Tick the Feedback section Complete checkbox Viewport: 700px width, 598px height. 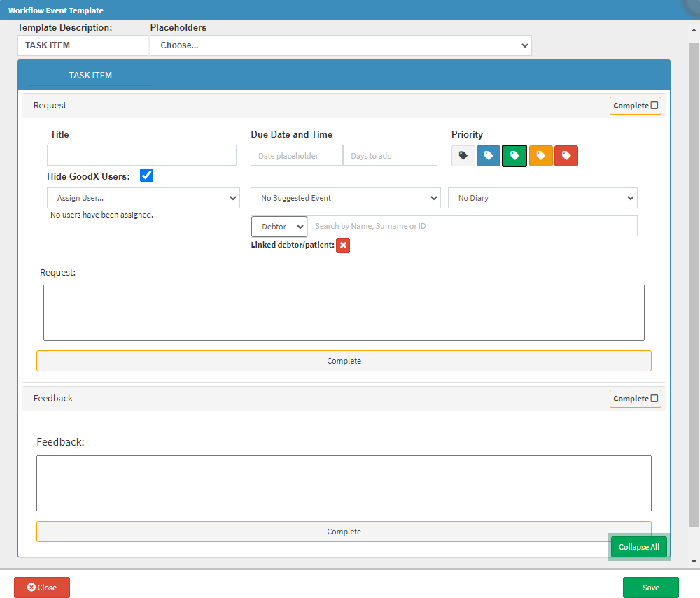tap(654, 399)
